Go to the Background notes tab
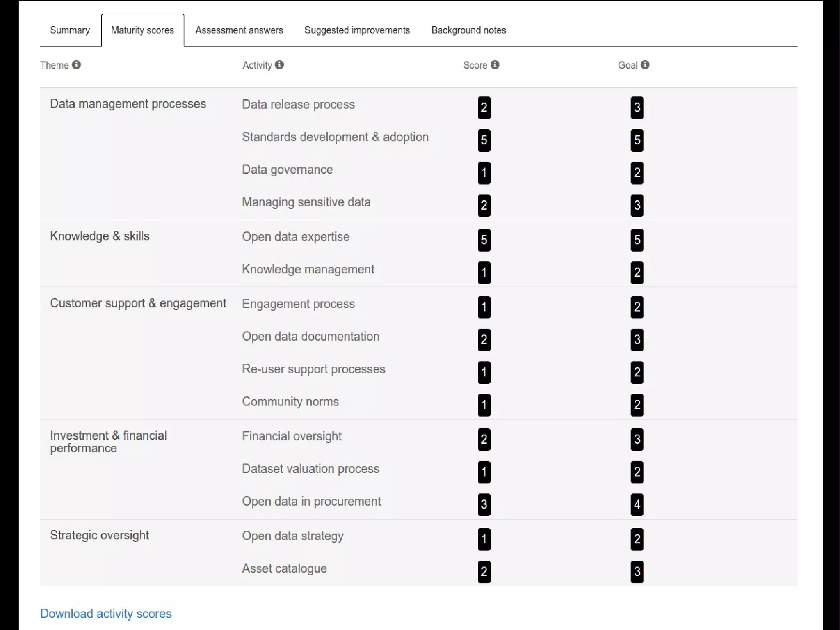 click(x=468, y=30)
